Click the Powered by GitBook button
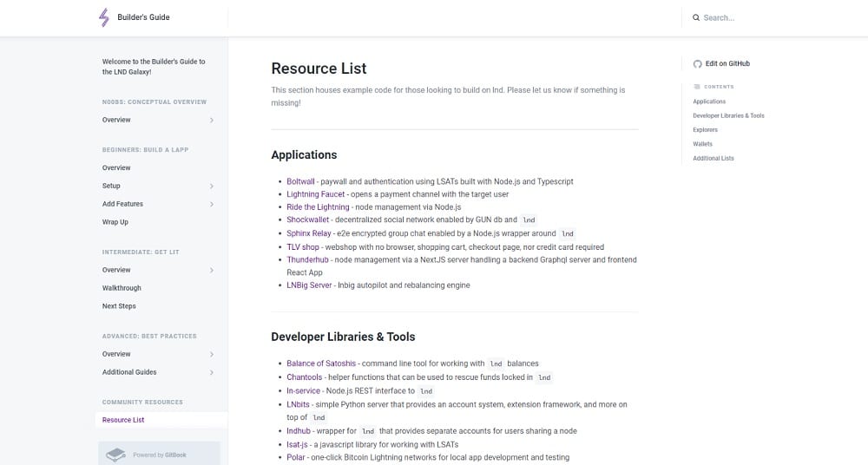Image resolution: width=868 pixels, height=465 pixels. 159,455
